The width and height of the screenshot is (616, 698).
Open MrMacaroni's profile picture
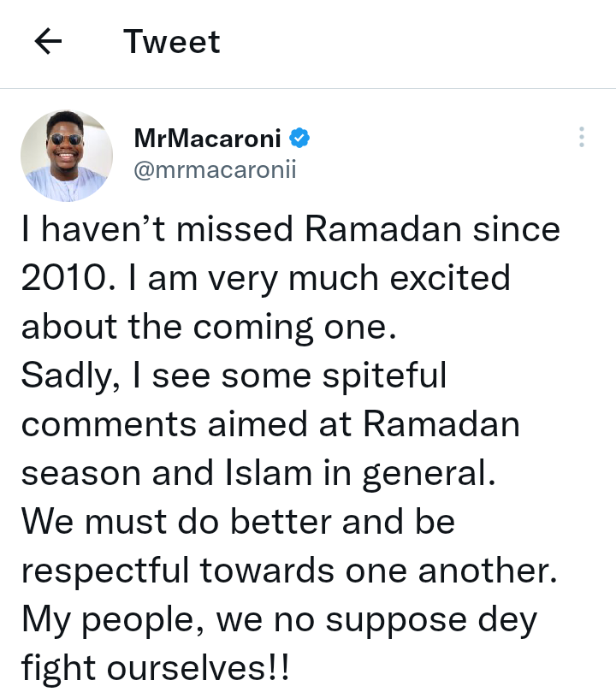pos(67,156)
